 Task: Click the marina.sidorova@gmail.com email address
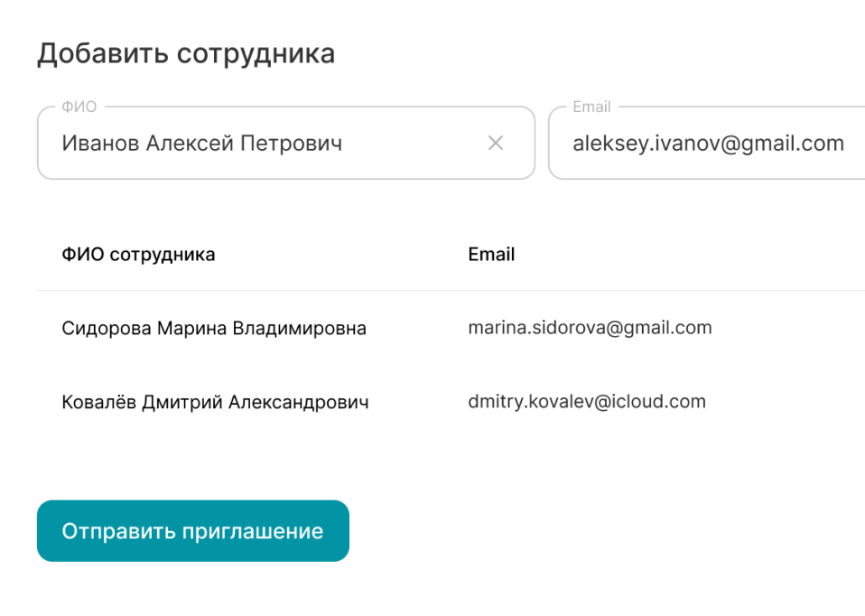point(590,328)
